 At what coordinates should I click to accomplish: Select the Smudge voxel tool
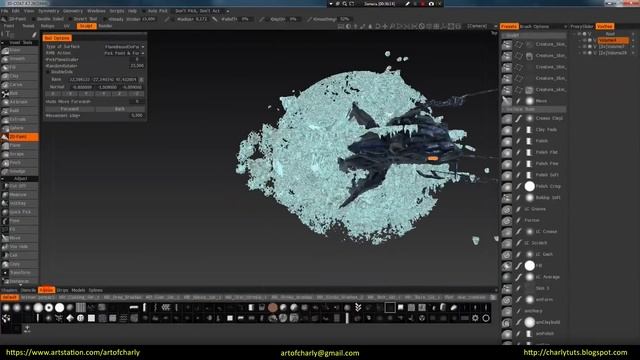(20, 171)
